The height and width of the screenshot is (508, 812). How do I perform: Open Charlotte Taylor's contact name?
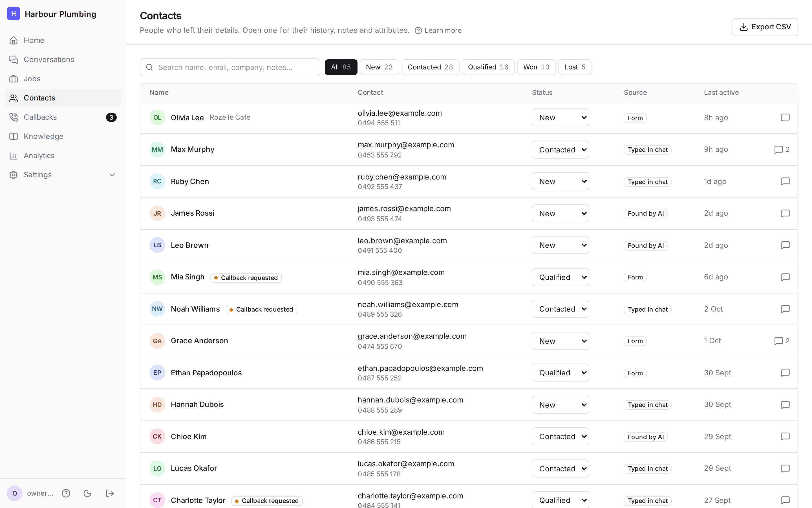[x=198, y=500]
